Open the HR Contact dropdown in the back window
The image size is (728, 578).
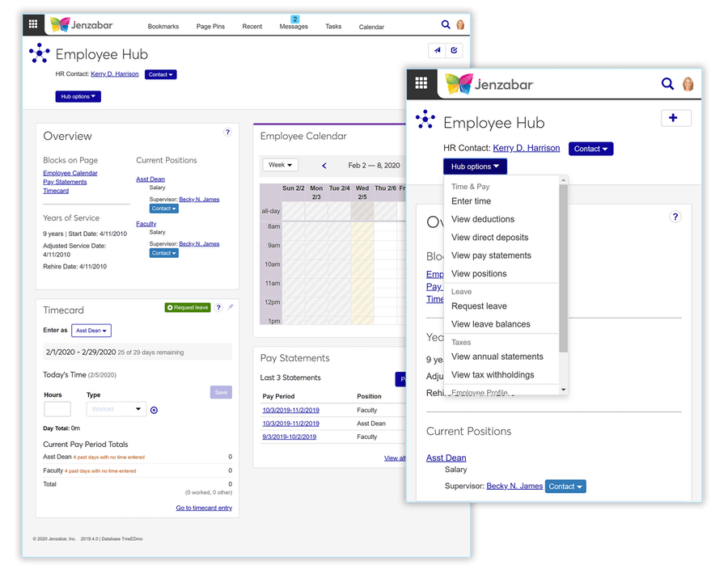[161, 74]
